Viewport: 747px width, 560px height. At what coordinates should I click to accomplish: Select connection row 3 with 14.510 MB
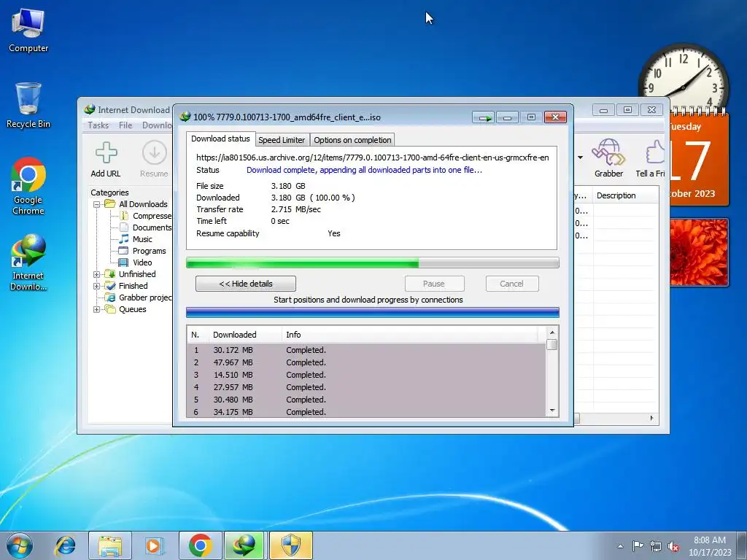[x=366, y=375]
